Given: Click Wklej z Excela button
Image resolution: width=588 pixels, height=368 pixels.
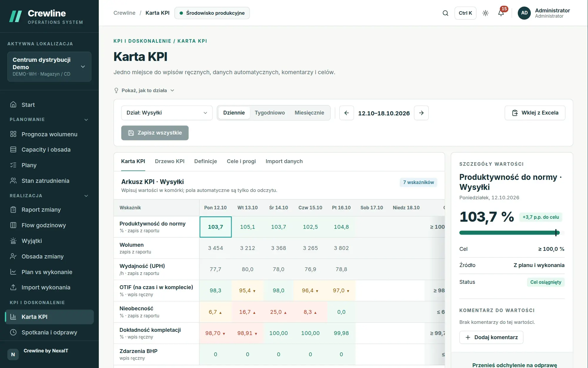Looking at the screenshot, I should tap(535, 113).
